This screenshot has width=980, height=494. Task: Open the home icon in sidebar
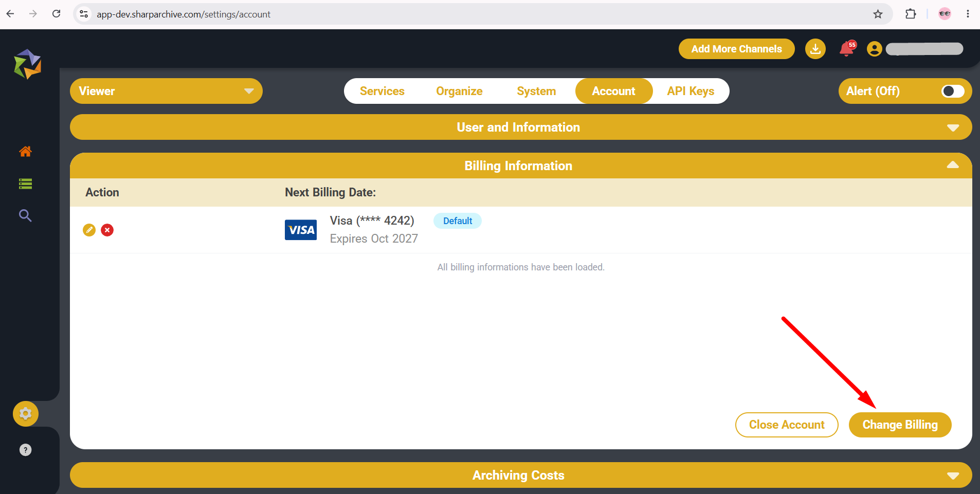coord(25,152)
